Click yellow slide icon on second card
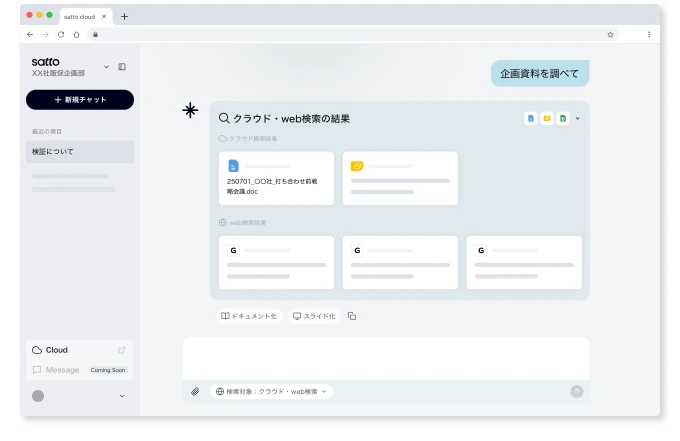The height and width of the screenshot is (441, 680). tap(357, 166)
